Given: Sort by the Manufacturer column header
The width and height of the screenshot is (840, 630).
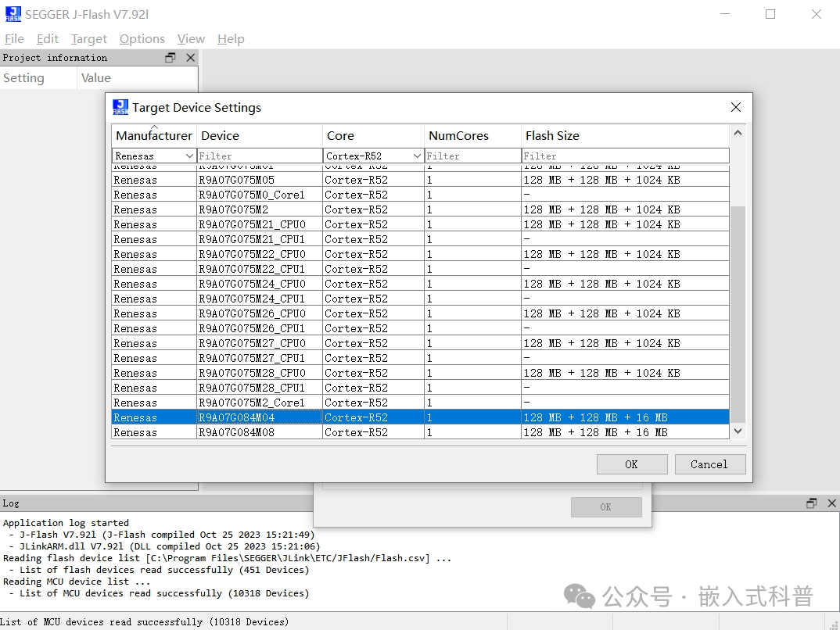Looking at the screenshot, I should click(x=154, y=136).
